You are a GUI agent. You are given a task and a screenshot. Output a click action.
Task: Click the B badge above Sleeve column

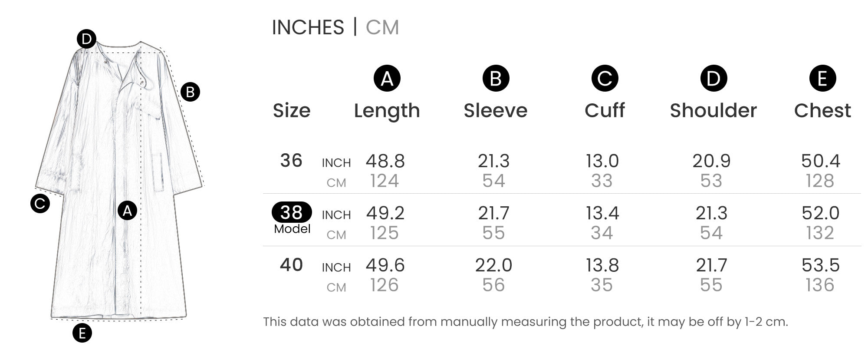(496, 79)
